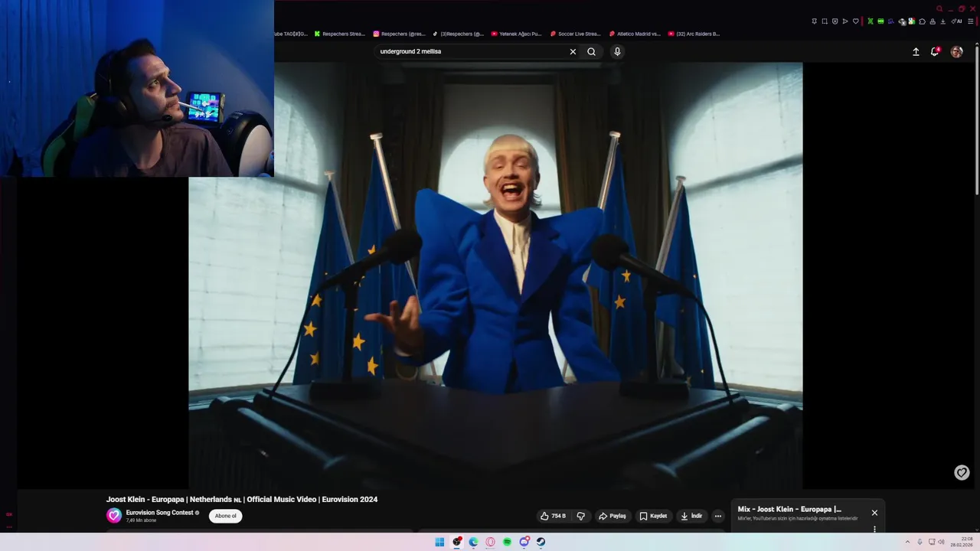Image resolution: width=980 pixels, height=551 pixels.
Task: Open Mix panel three-dot options
Action: click(874, 529)
